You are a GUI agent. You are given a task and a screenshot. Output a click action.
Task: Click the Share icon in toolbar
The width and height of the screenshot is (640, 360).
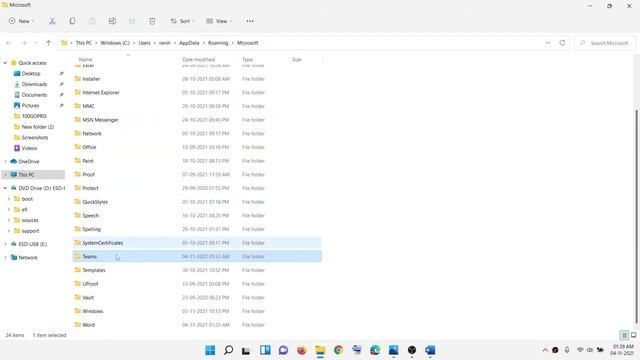pos(132,21)
